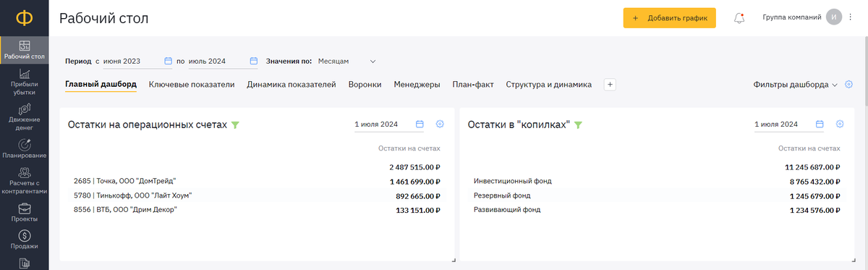Click green filter icon beside Остатки на операционных счетах
The width and height of the screenshot is (868, 270).
click(235, 125)
